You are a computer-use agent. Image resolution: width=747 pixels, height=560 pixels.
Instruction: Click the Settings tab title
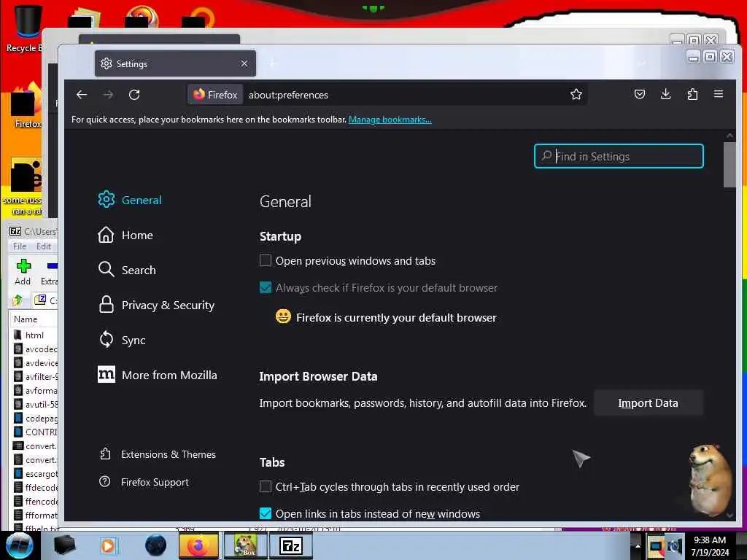[x=132, y=64]
